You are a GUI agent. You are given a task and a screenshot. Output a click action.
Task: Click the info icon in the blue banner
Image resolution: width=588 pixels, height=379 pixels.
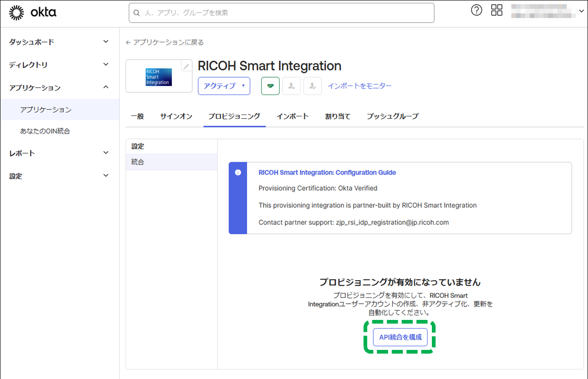point(238,173)
